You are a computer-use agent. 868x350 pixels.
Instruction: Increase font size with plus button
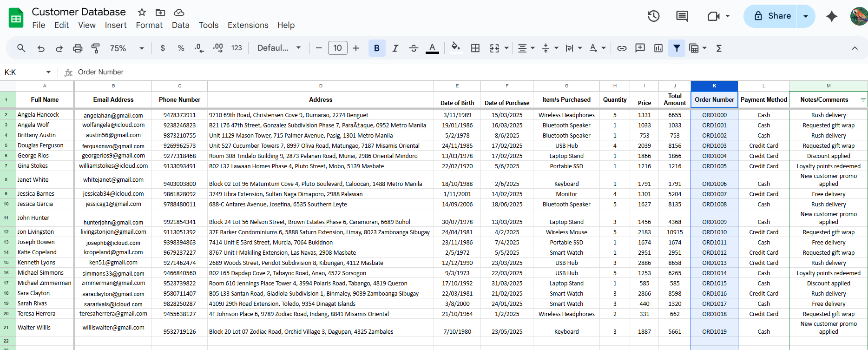(x=356, y=48)
